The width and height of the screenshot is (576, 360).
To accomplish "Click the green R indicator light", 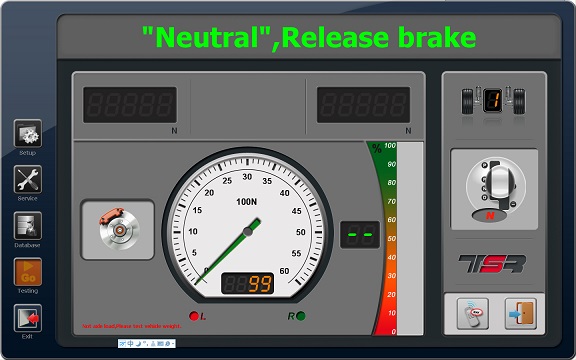I will point(301,316).
